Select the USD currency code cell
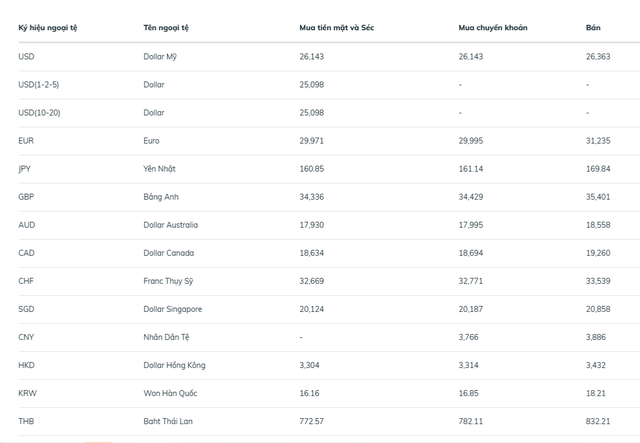 coord(26,56)
